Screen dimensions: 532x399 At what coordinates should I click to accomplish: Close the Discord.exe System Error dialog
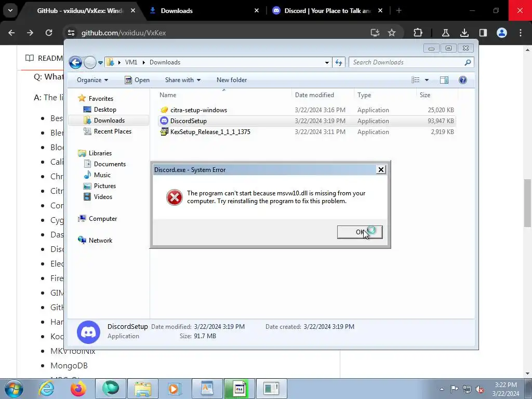(x=381, y=170)
